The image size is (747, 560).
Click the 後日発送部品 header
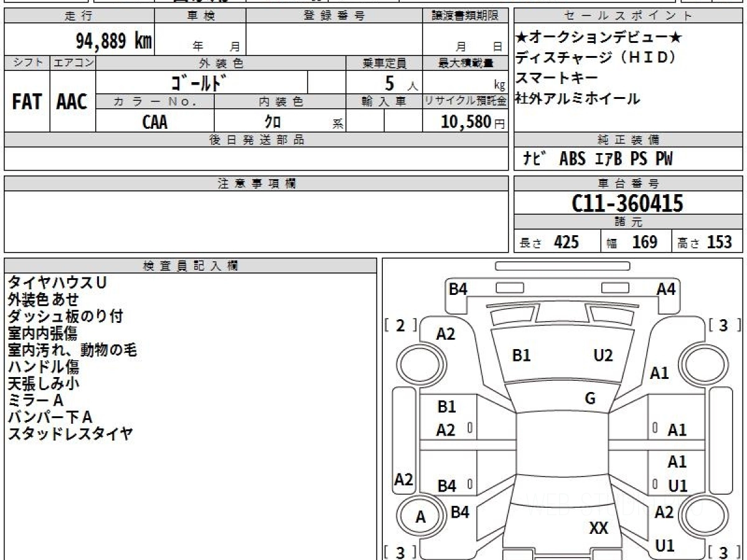(x=256, y=140)
